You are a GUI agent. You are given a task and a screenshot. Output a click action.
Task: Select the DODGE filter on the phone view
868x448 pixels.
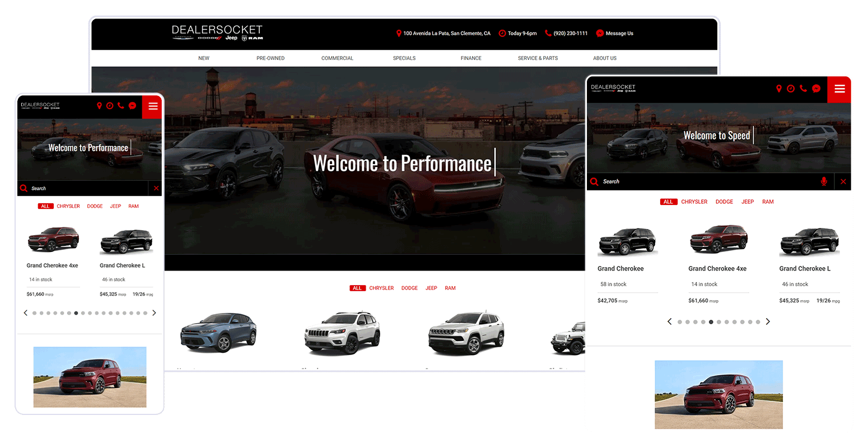click(x=95, y=206)
